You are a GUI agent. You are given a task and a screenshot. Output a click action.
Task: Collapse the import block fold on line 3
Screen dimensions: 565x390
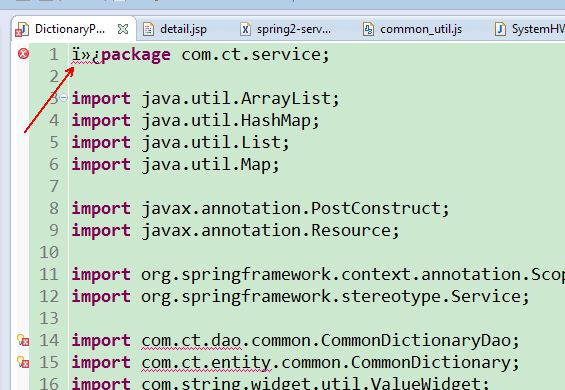click(x=63, y=98)
